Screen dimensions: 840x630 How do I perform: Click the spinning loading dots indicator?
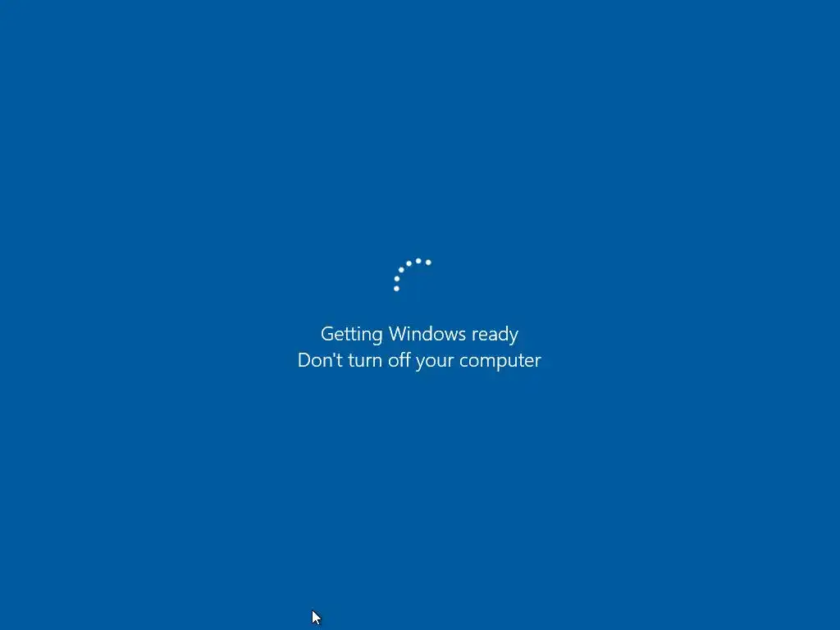tap(413, 275)
